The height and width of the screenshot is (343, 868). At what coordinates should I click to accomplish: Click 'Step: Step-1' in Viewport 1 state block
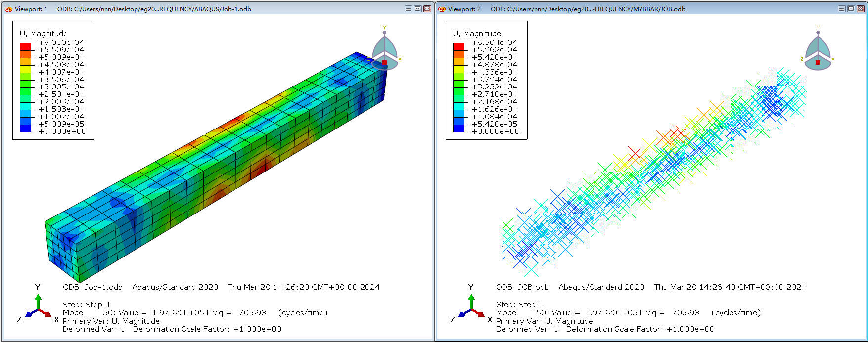coord(87,305)
